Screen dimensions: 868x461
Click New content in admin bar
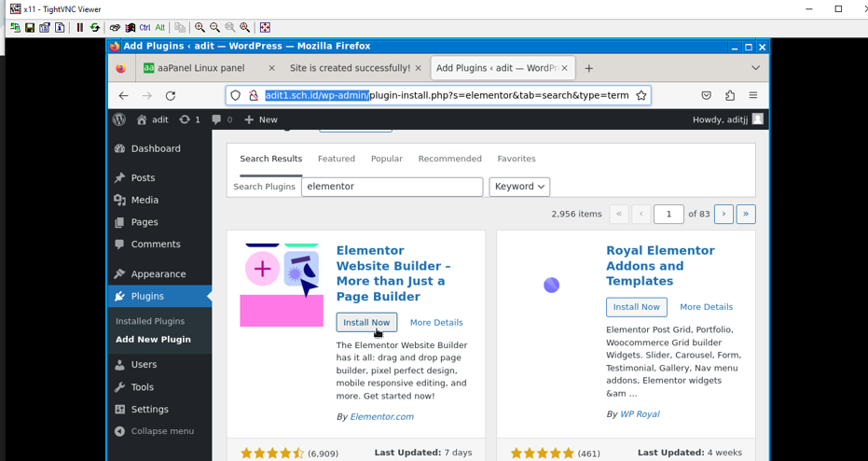261,119
